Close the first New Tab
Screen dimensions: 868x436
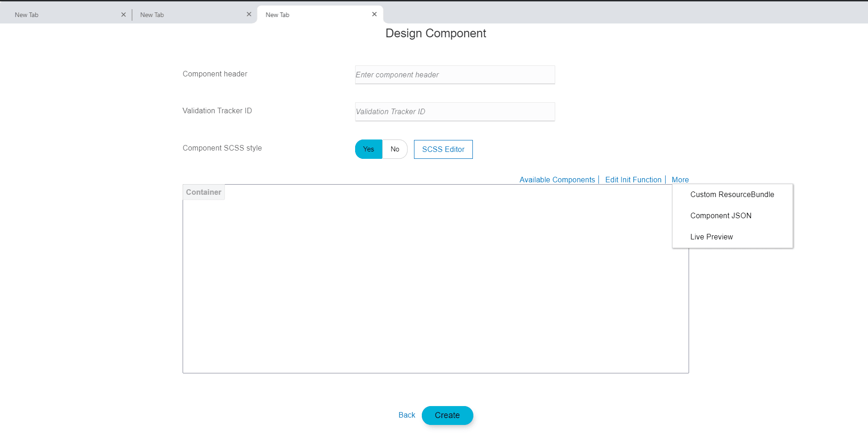tap(123, 14)
